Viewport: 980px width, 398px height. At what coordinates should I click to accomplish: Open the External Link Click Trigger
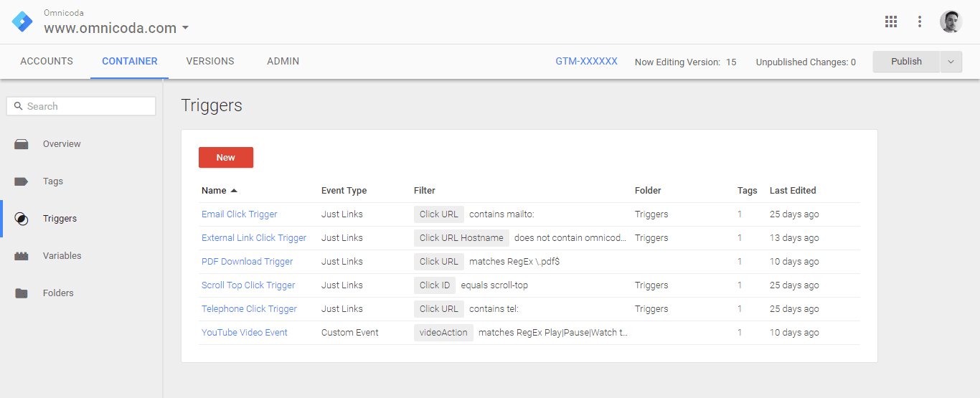[x=254, y=238]
